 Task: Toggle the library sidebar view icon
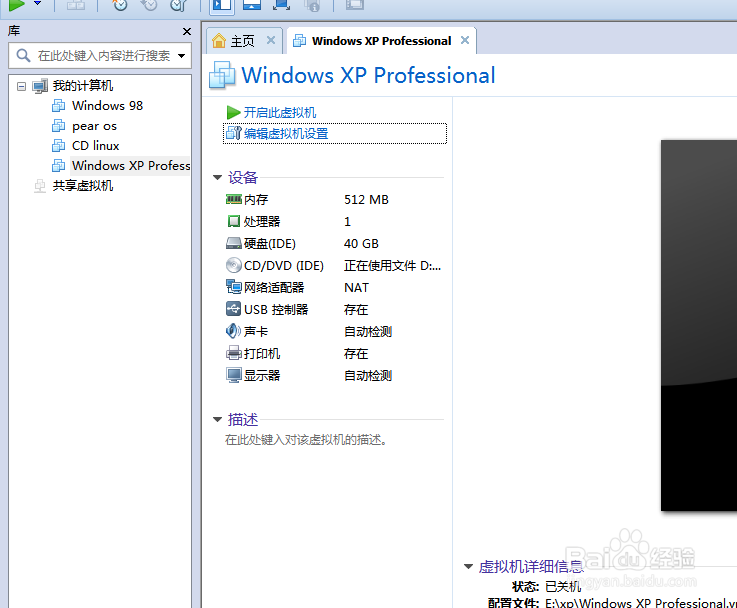pyautogui.click(x=222, y=6)
